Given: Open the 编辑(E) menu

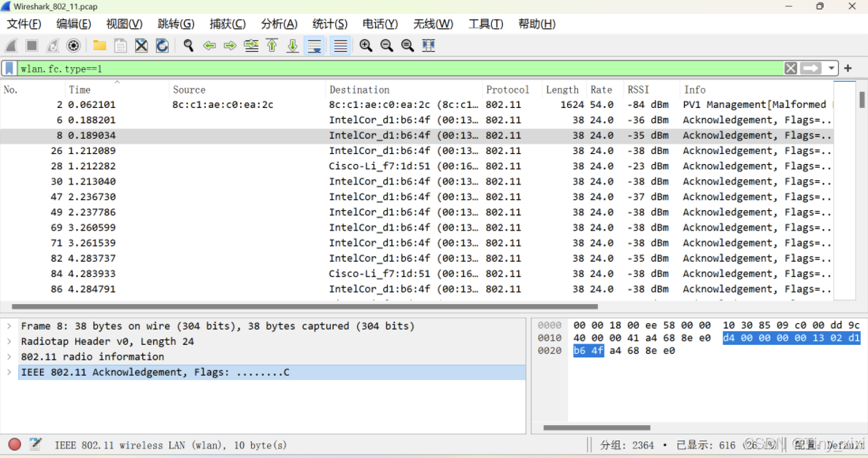Looking at the screenshot, I should point(74,24).
